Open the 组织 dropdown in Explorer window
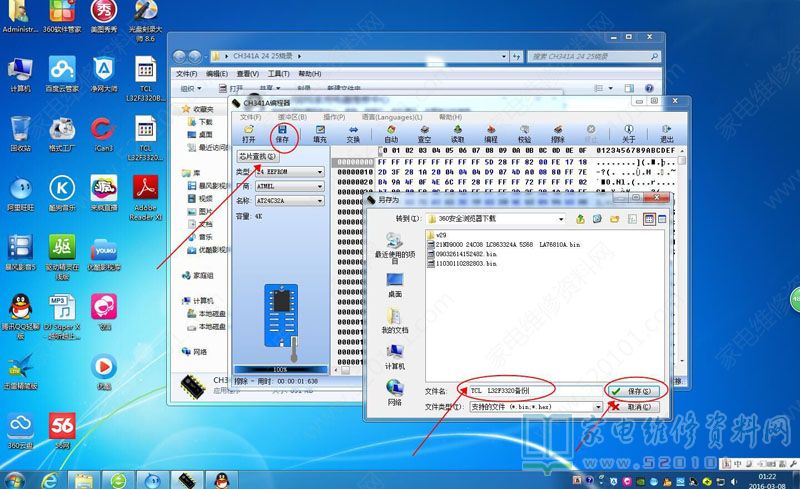800x489 pixels. tap(191, 88)
